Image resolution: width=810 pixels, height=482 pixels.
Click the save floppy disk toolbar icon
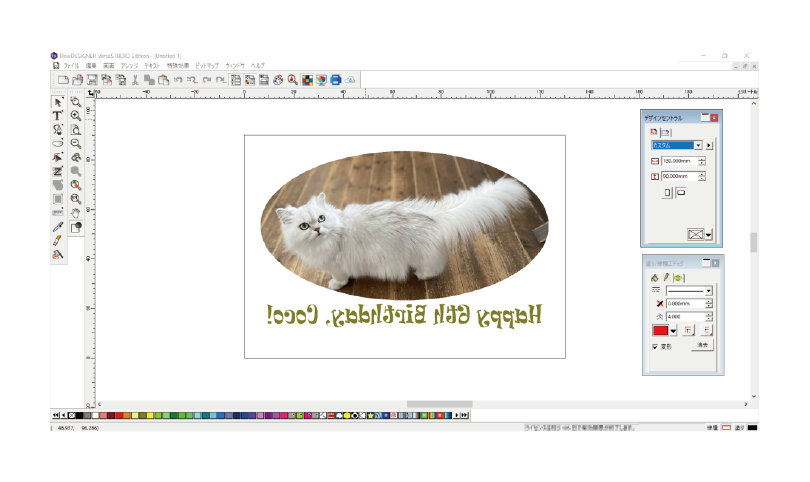click(x=91, y=79)
